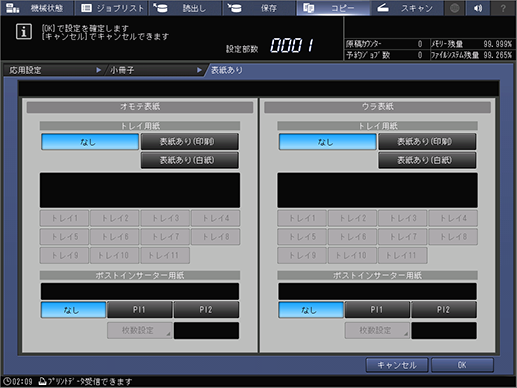
Task: Go back to 小冊子 breadcrumb
Action: pos(154,70)
